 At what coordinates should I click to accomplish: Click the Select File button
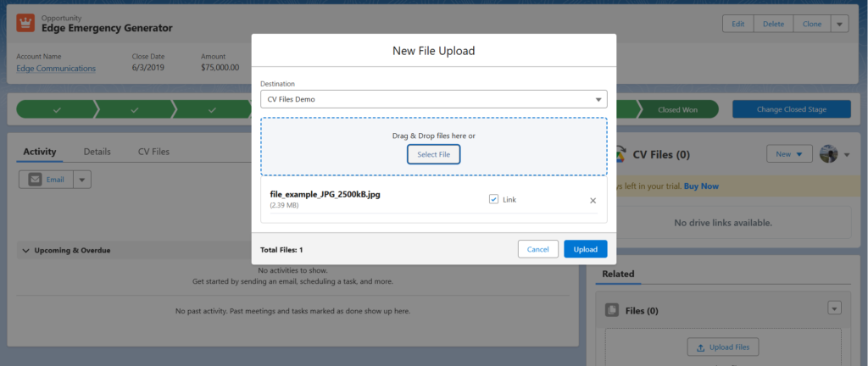[433, 154]
